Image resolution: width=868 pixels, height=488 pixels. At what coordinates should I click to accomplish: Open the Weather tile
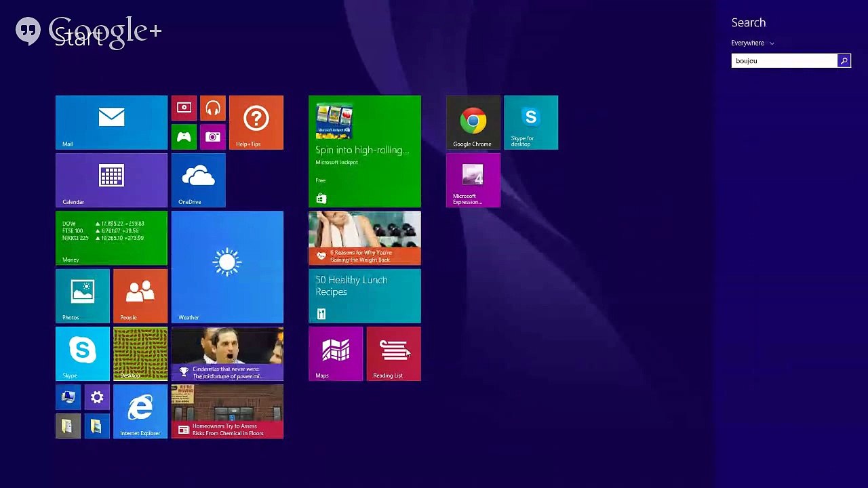tap(227, 267)
